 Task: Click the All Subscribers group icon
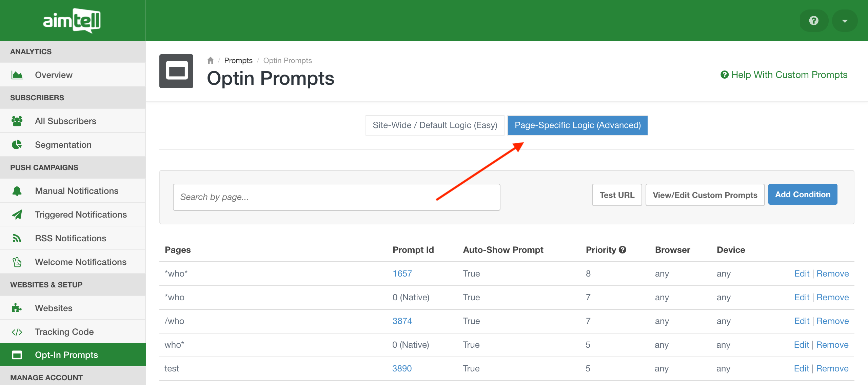click(17, 121)
